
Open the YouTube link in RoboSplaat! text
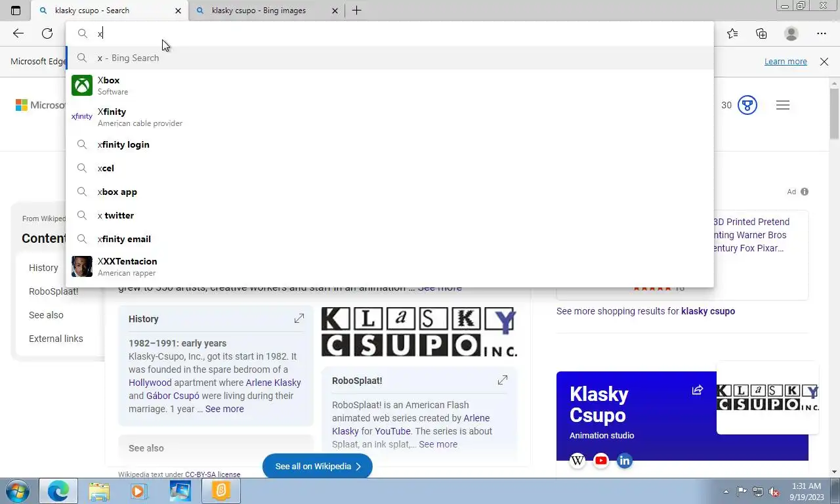coord(392,431)
